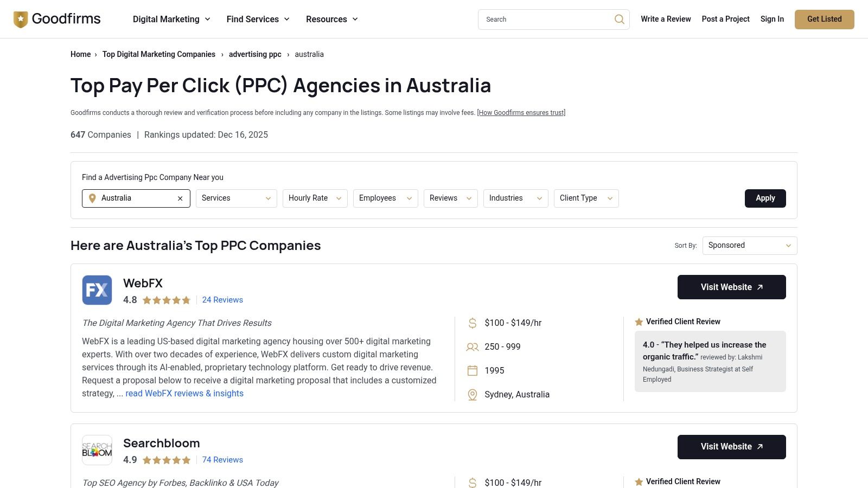This screenshot has width=868, height=488.
Task: Click the Sydney location pin icon
Action: (x=473, y=395)
